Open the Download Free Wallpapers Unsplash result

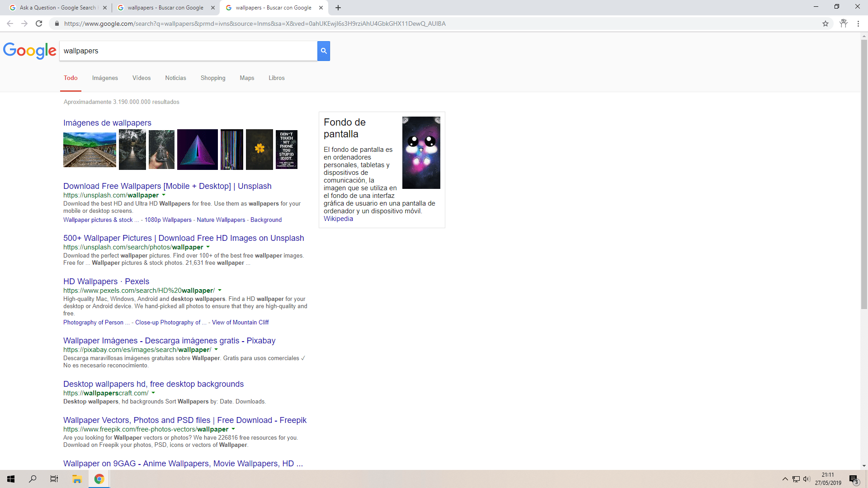pyautogui.click(x=167, y=186)
